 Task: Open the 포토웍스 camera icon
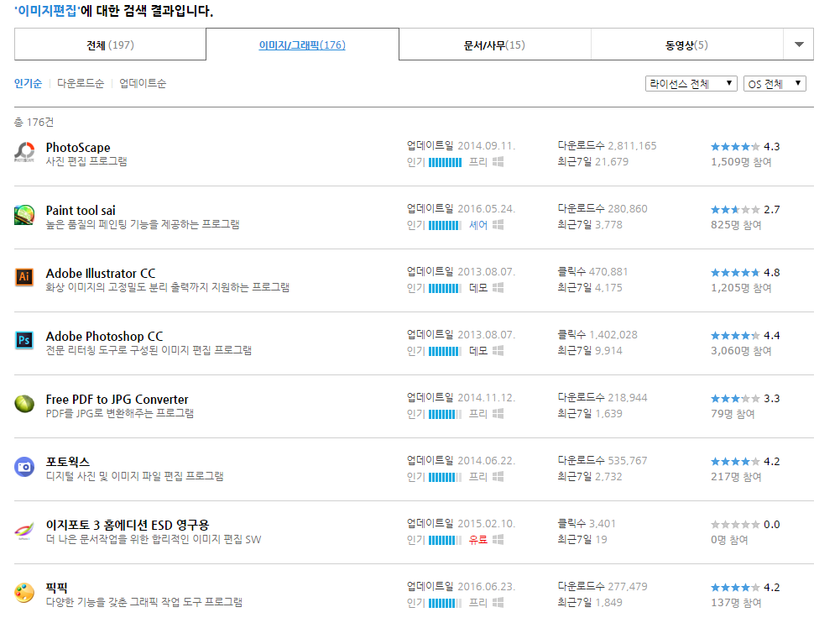point(24,467)
